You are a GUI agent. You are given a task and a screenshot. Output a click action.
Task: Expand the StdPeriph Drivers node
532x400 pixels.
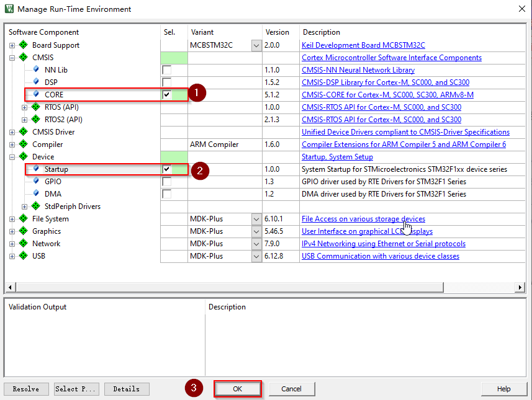[x=24, y=207]
